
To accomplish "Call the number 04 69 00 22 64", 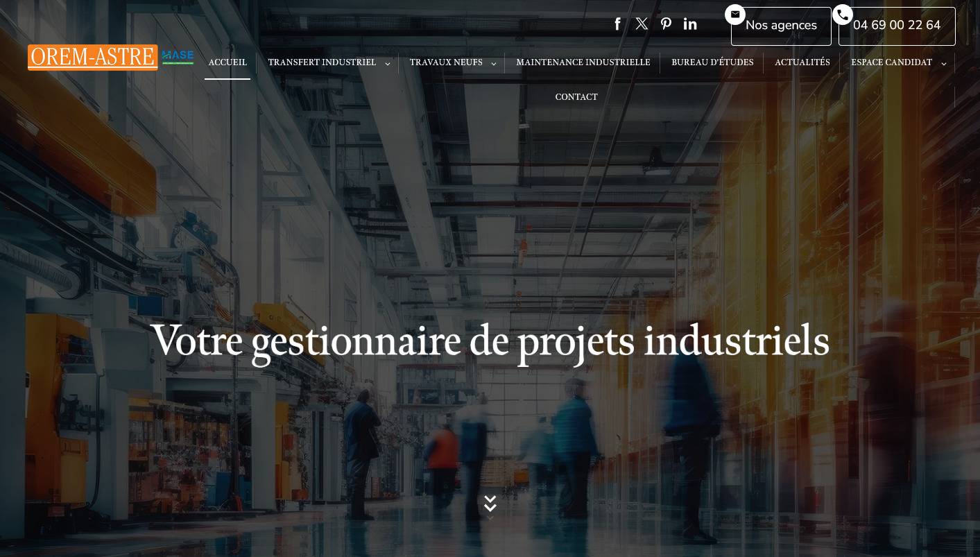I will click(x=897, y=26).
